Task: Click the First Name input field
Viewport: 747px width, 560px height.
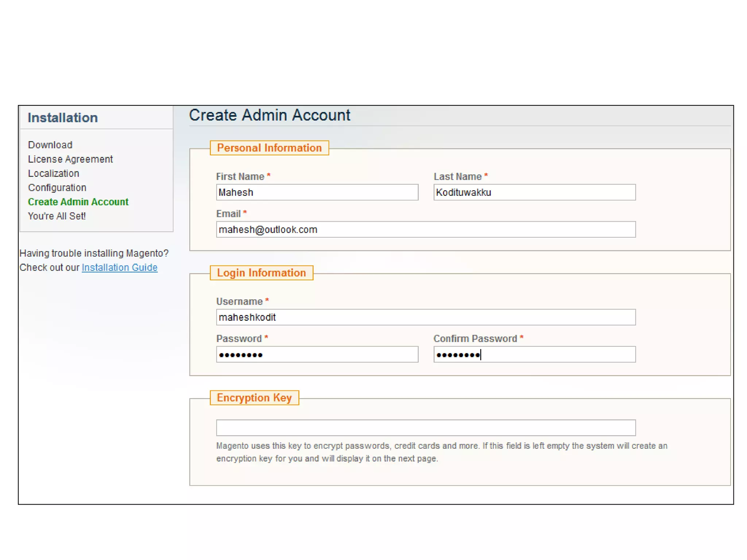Action: tap(317, 192)
